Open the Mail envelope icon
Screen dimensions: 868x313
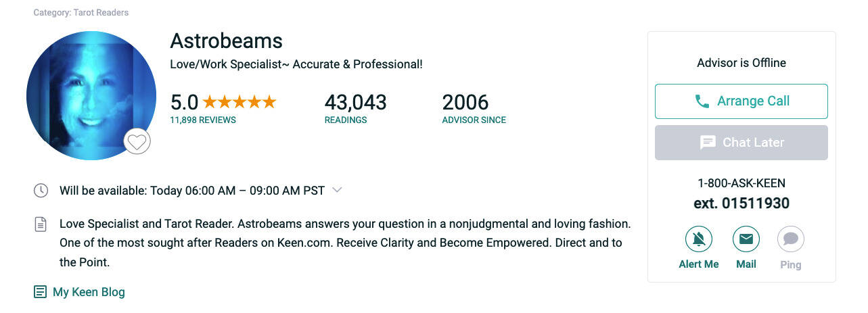[746, 239]
